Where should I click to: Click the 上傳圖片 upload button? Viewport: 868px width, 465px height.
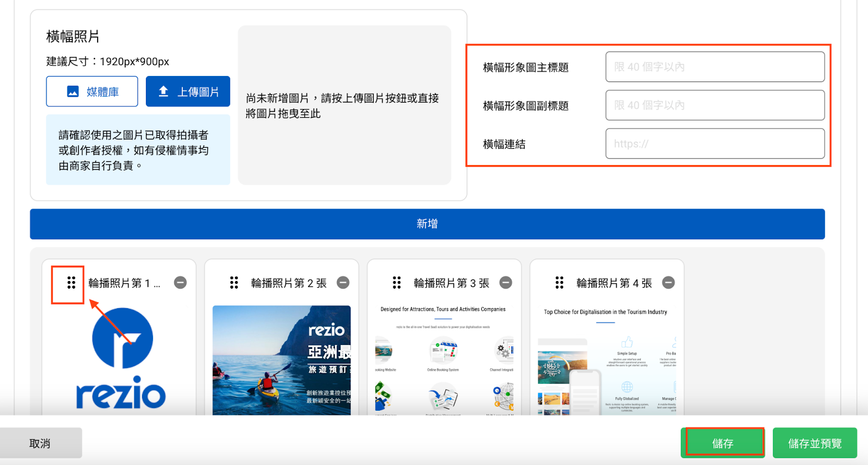[x=188, y=92]
